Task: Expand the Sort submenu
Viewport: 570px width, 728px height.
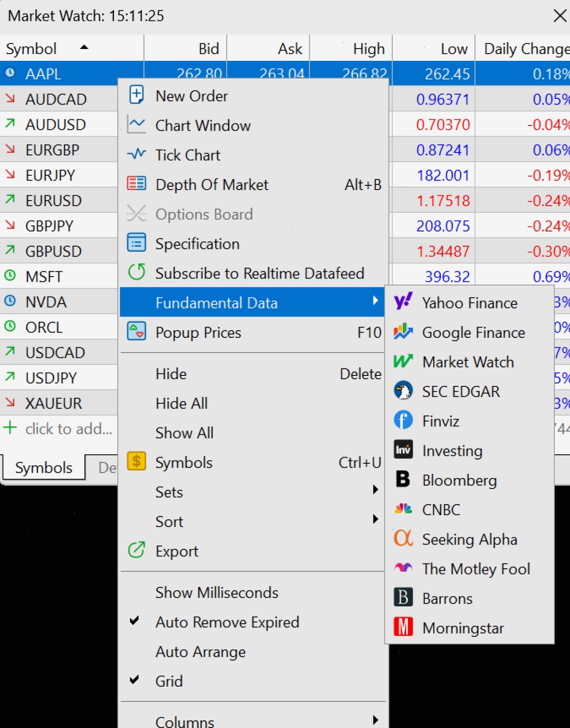Action: pos(253,521)
